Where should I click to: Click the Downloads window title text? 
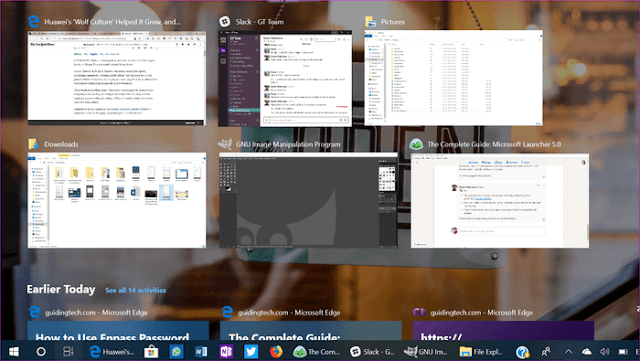point(61,144)
